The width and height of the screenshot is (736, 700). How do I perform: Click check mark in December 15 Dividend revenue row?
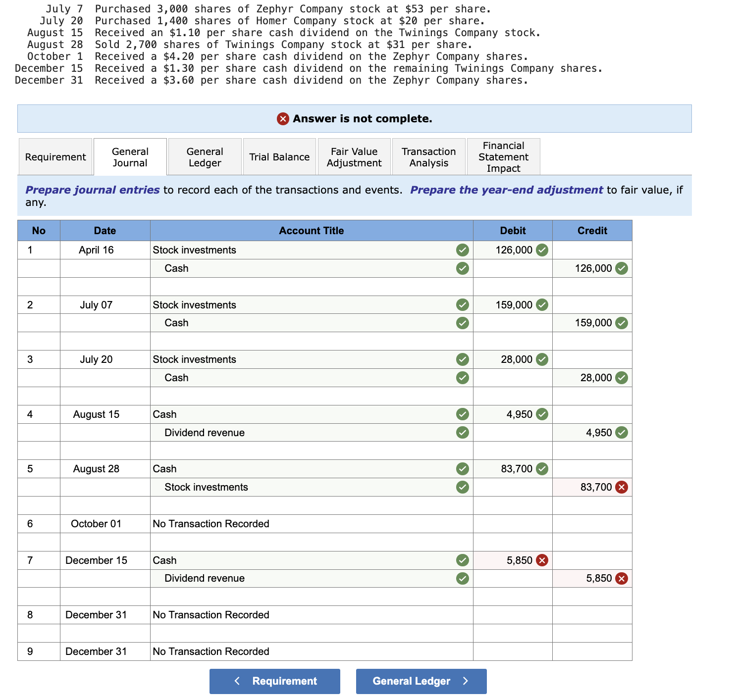(x=463, y=578)
